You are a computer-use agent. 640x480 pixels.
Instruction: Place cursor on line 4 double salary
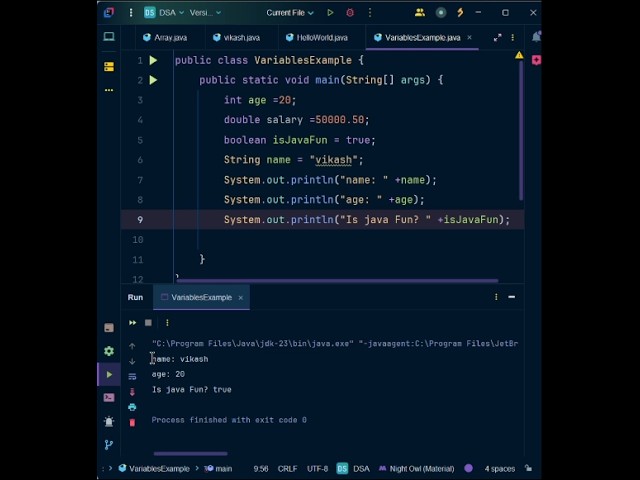pyautogui.click(x=296, y=120)
